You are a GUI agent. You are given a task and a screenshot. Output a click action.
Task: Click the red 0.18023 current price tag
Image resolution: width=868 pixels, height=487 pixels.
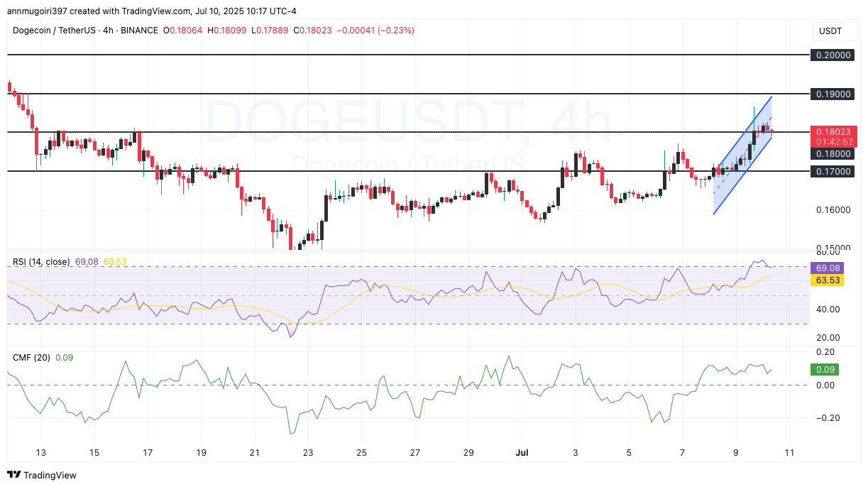click(x=833, y=131)
